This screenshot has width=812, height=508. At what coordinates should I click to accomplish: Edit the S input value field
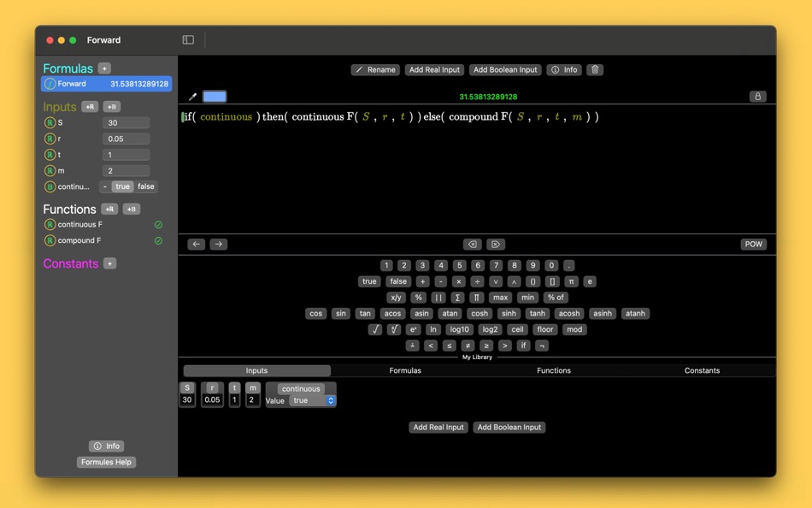(x=126, y=123)
